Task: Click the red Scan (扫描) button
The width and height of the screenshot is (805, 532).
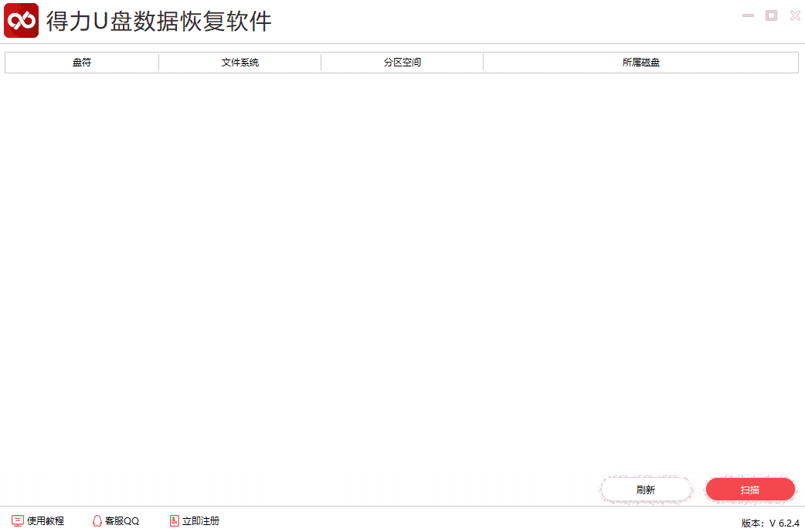Action: [749, 490]
